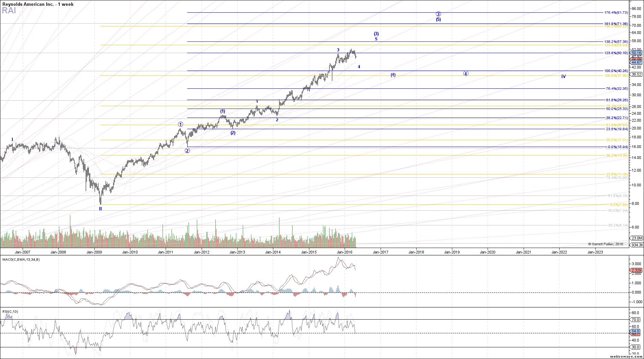Select the Jan-2023 date label
The height and width of the screenshot is (359, 644).
[595, 252]
